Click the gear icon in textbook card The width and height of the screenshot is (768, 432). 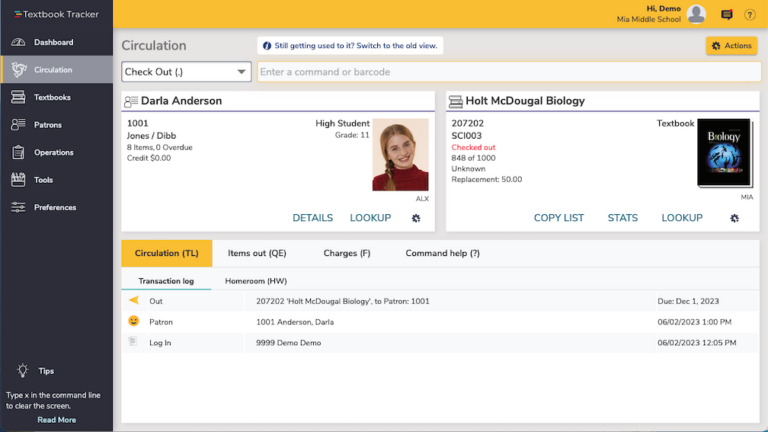point(734,218)
